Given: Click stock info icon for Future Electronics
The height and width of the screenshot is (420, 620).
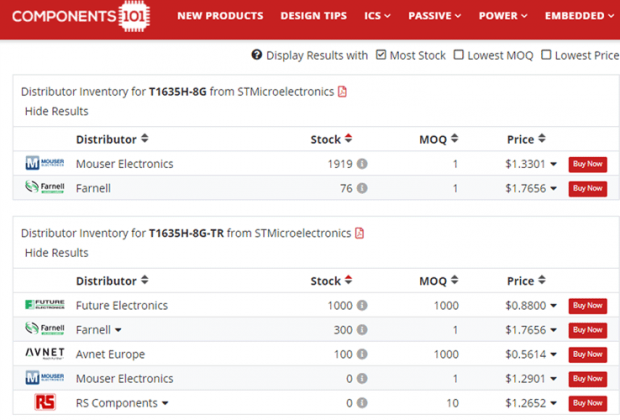Looking at the screenshot, I should point(362,305).
